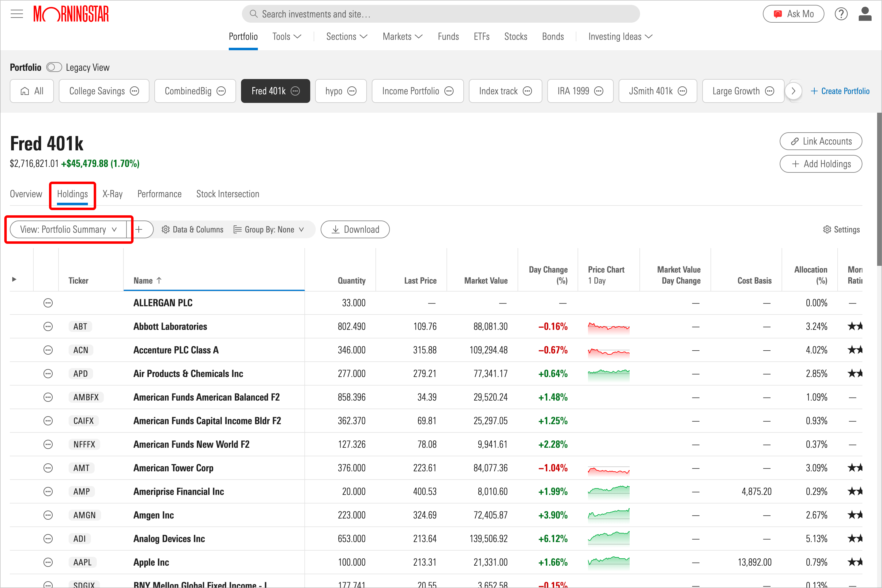Viewport: 882px width, 588px height.
Task: Open row actions for Amgen Inc
Action: click(x=48, y=515)
